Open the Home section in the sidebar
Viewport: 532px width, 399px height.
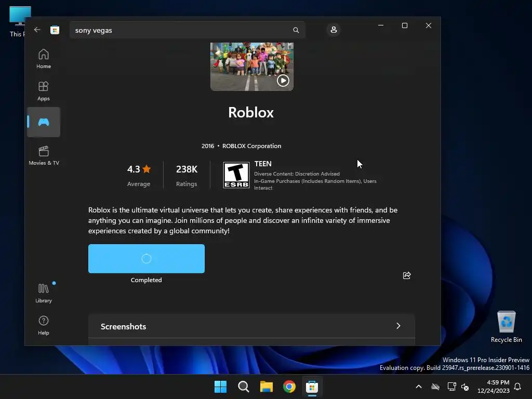tap(44, 59)
